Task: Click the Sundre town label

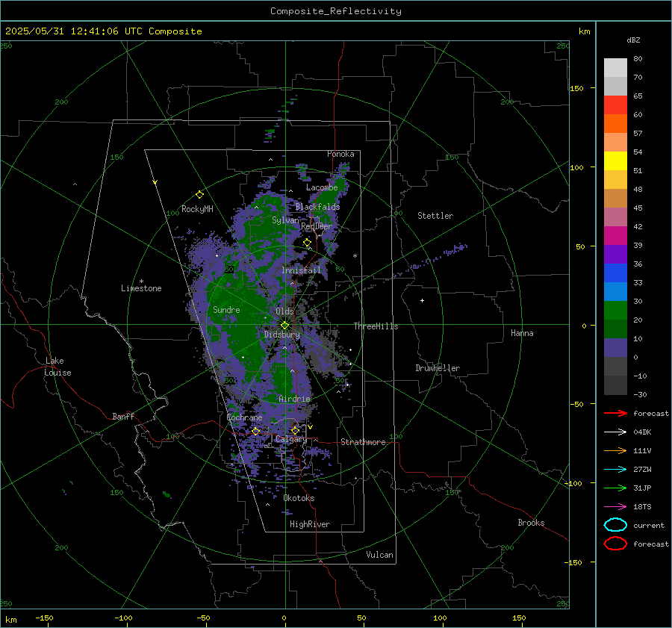Action: tap(226, 309)
